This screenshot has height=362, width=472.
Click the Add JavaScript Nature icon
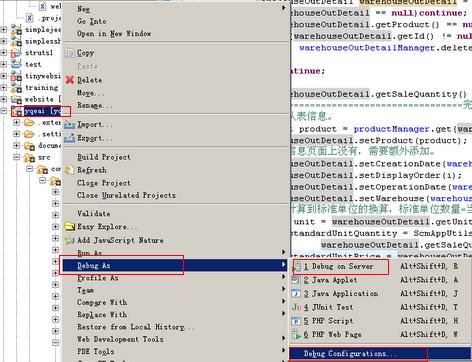click(69, 240)
